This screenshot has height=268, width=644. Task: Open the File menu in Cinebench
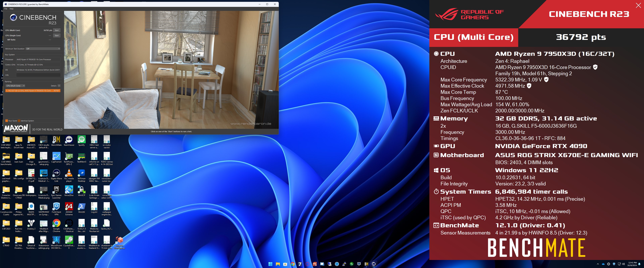pos(6,9)
